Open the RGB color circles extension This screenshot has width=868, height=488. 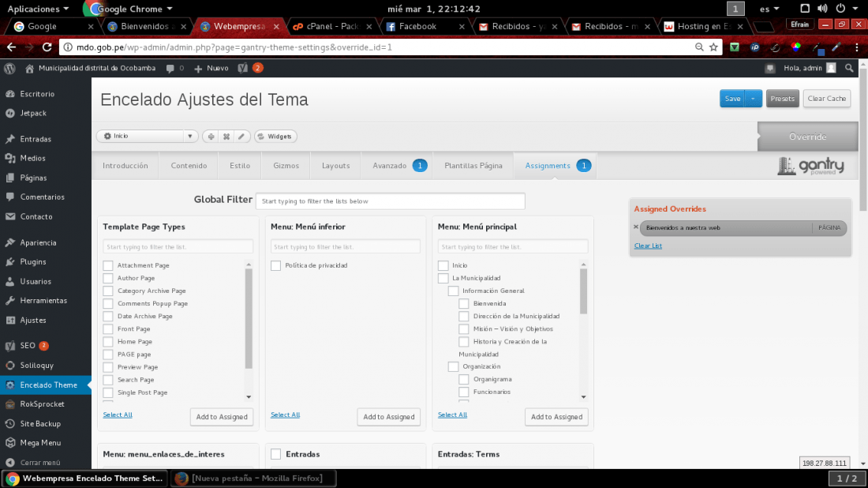point(795,47)
